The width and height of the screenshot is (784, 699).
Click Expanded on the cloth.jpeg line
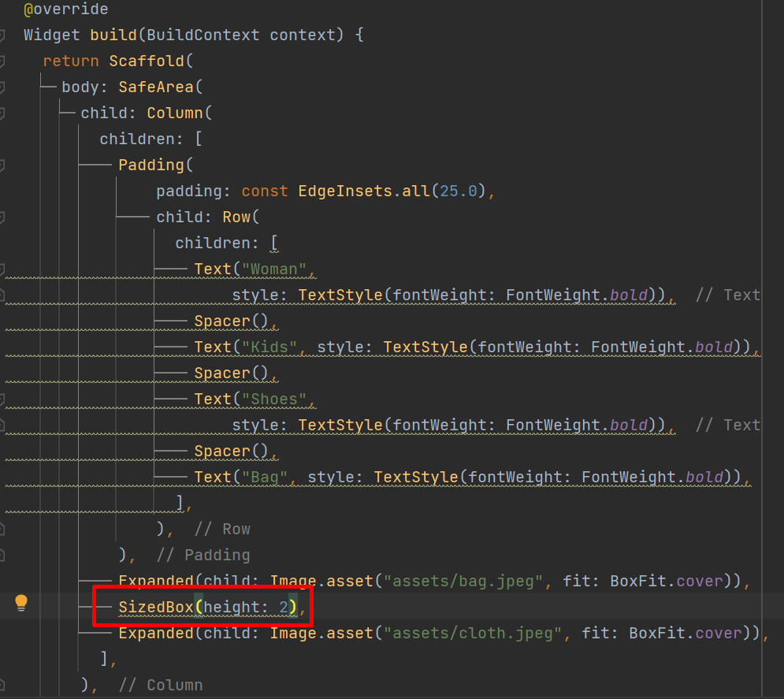click(156, 633)
